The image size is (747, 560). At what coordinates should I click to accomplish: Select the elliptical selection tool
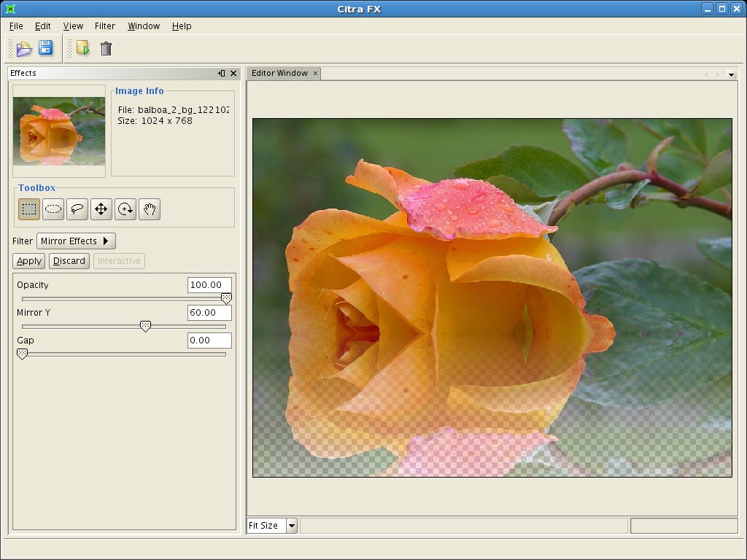tap(53, 209)
